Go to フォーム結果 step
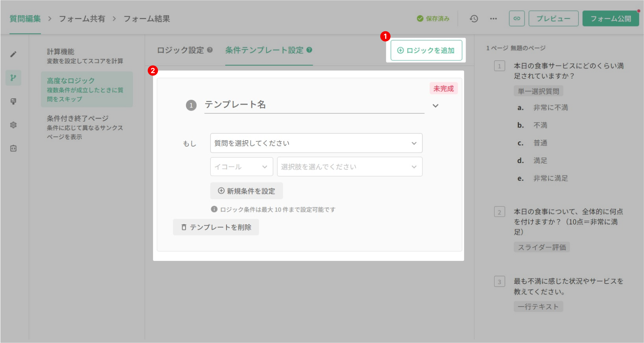 click(x=147, y=19)
